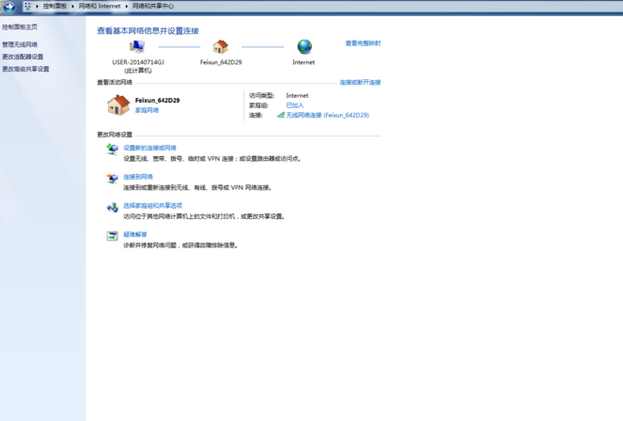Open 更改适配器设置 in the sidebar
Viewport: 623px width, 421px height.
(23, 57)
